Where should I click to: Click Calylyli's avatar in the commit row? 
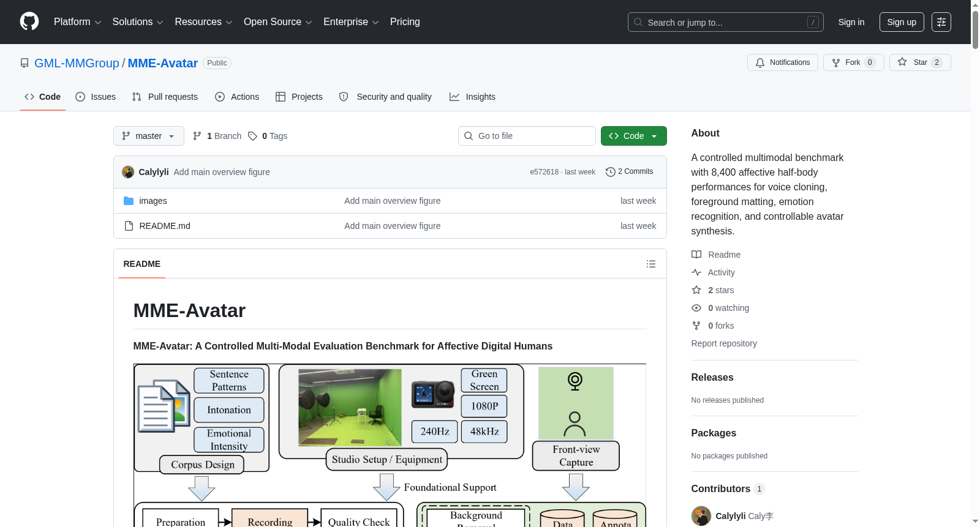(128, 172)
